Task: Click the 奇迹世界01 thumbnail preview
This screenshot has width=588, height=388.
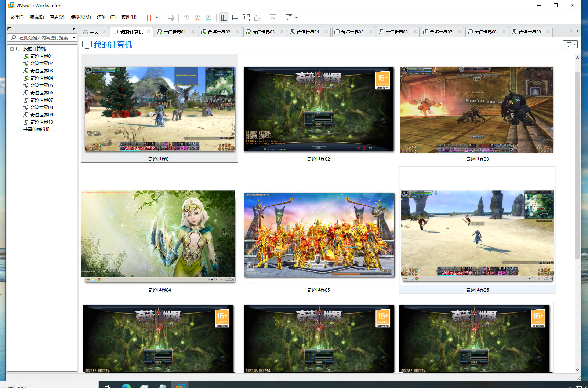Action: click(x=160, y=109)
